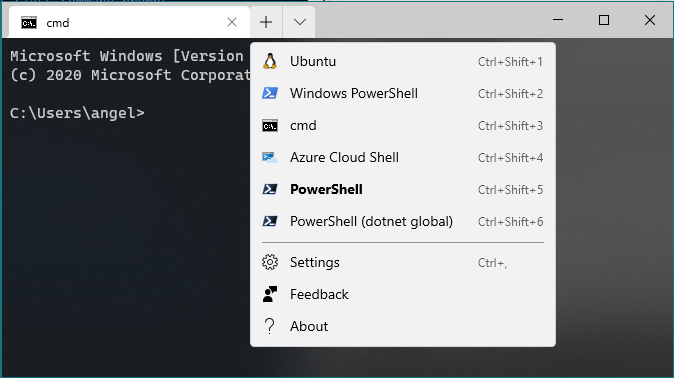Click the Ctrl+, settings shortcut text
The height and width of the screenshot is (378, 674).
493,263
